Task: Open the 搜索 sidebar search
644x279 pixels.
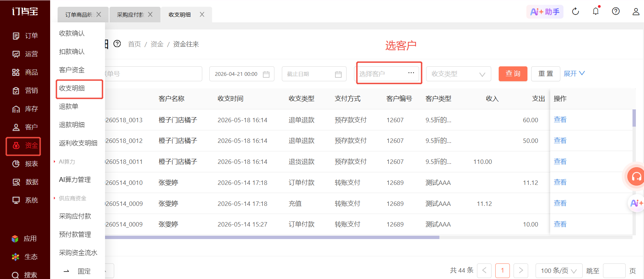Action: click(x=25, y=275)
